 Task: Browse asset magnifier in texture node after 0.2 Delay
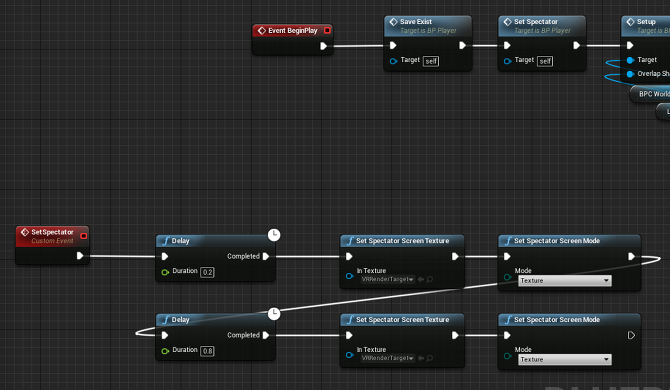[x=429, y=279]
